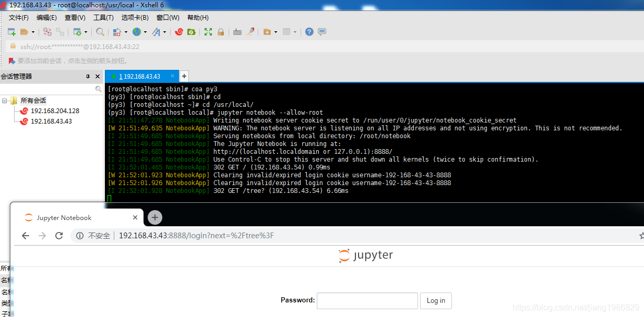This screenshot has width=644, height=317.
Task: Click the Reconnect chain icon
Action: point(60,32)
